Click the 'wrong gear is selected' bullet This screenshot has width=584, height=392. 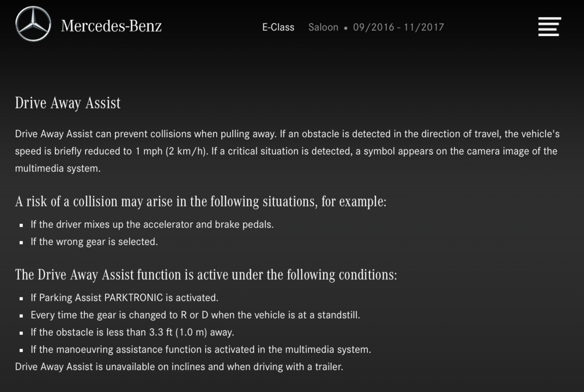click(94, 242)
